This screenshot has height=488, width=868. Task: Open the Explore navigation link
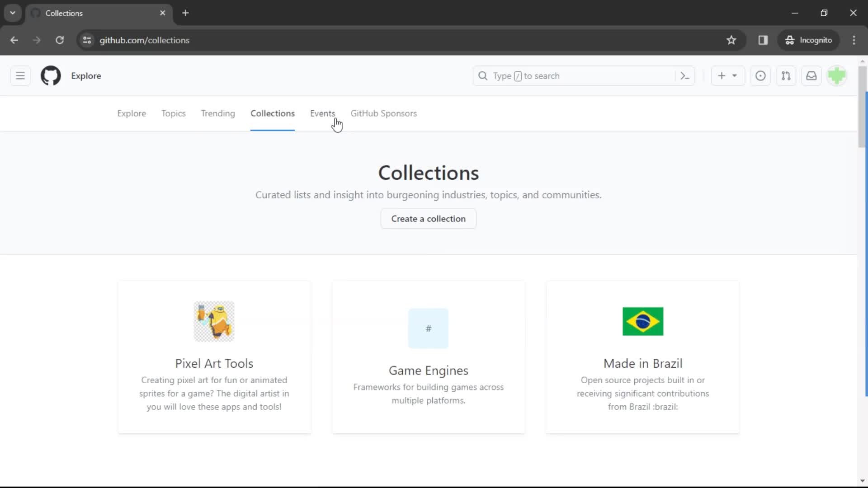132,113
